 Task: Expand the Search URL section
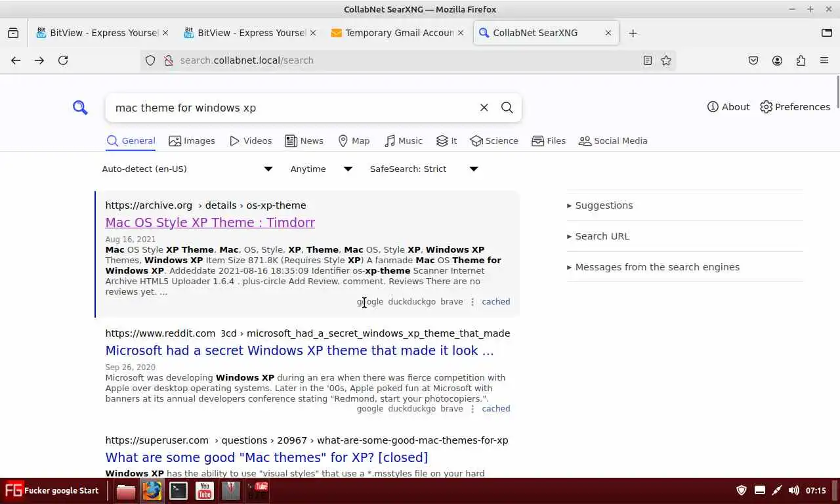[598, 236]
